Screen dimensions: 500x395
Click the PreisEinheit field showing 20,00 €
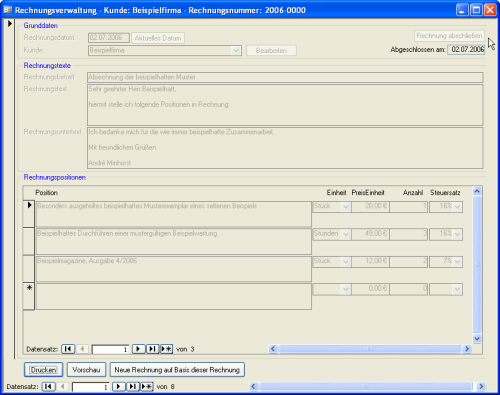(x=370, y=207)
